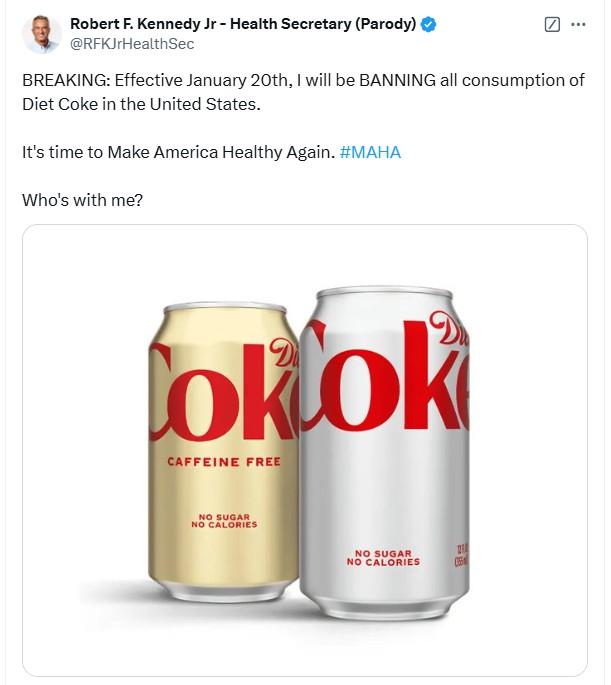Screen dimensions: 611x685
Task: Open the Robert F. Kennedy Jr parody avatar
Action: [x=42, y=34]
